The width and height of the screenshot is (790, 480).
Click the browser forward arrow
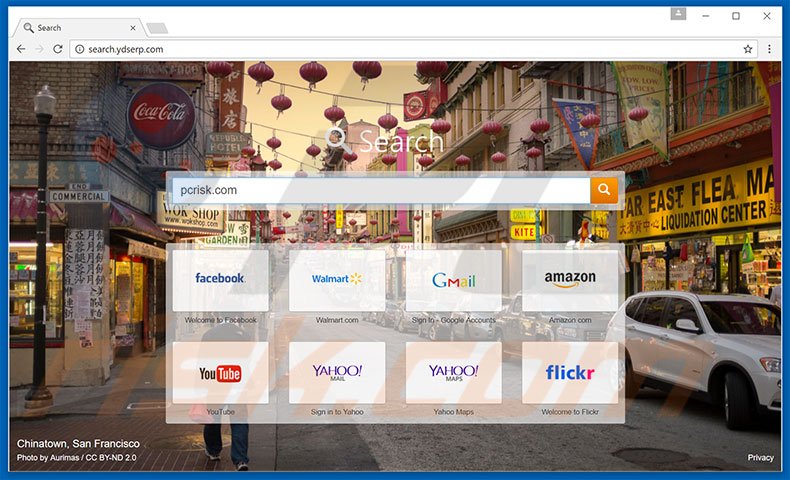pos(39,49)
